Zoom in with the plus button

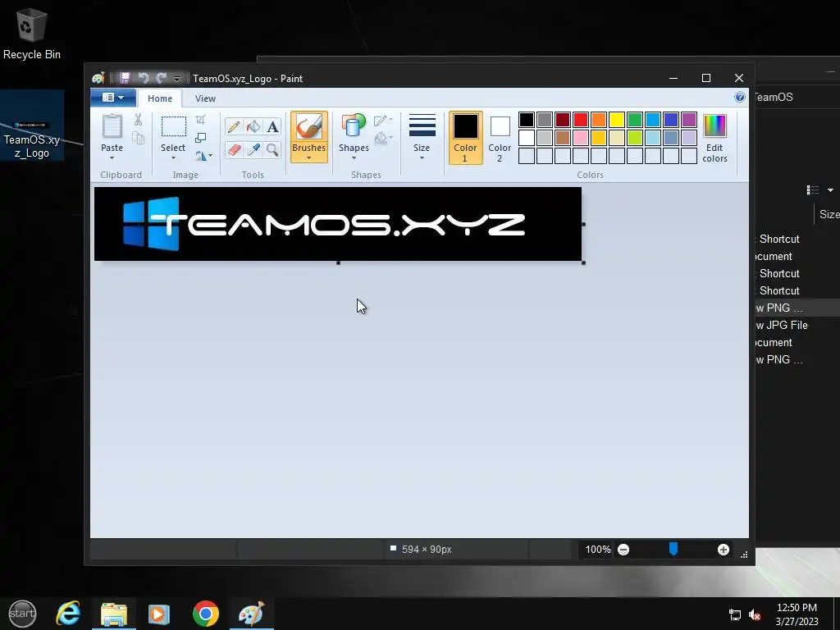click(724, 550)
